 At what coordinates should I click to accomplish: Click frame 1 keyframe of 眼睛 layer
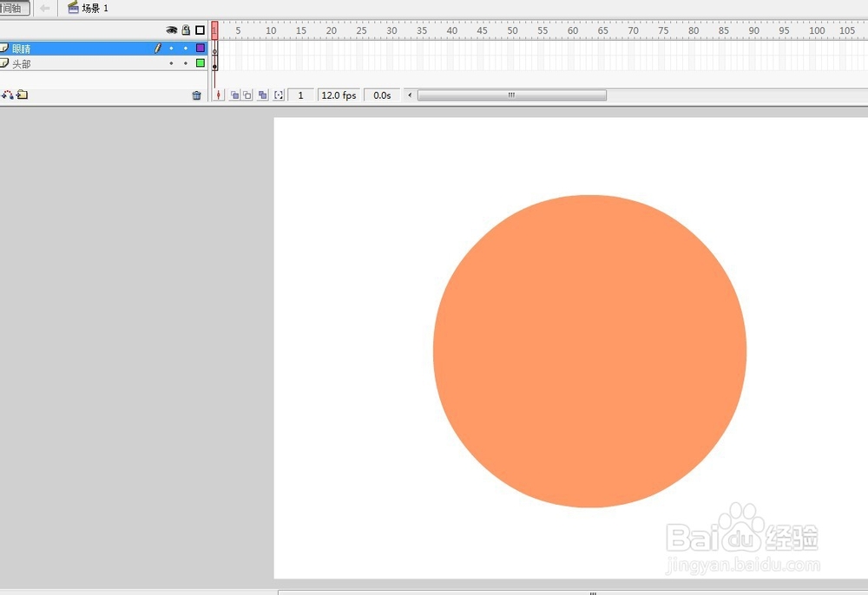[x=214, y=49]
